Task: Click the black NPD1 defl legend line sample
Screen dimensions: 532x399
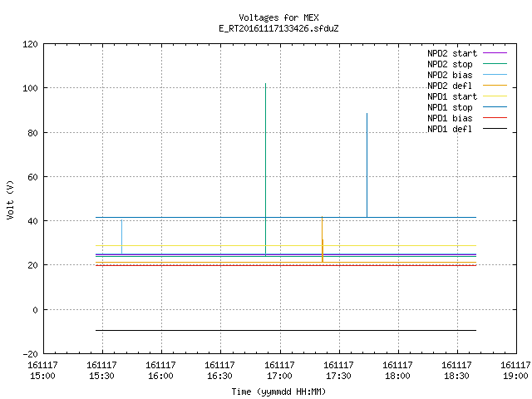Action: click(x=495, y=129)
